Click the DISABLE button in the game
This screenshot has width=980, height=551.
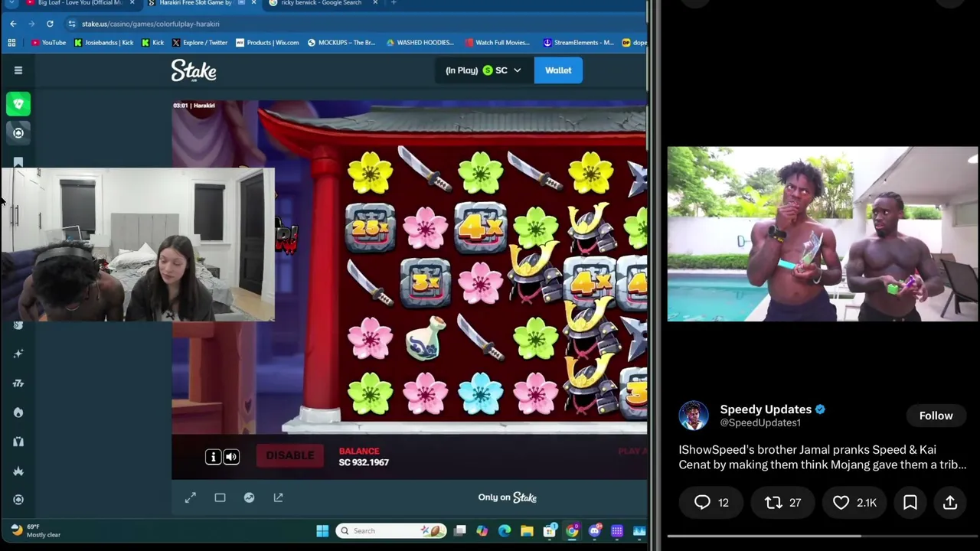pos(289,456)
